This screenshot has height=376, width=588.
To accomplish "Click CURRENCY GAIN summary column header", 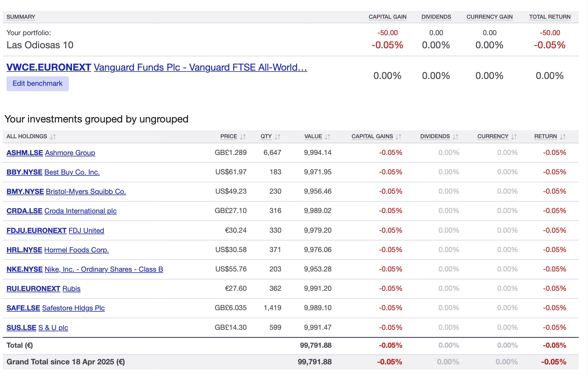I will [490, 17].
